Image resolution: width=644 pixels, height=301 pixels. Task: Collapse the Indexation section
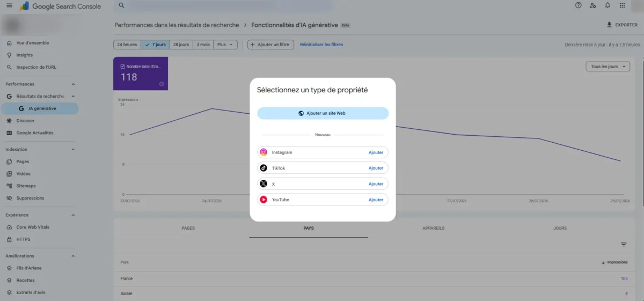(x=73, y=150)
